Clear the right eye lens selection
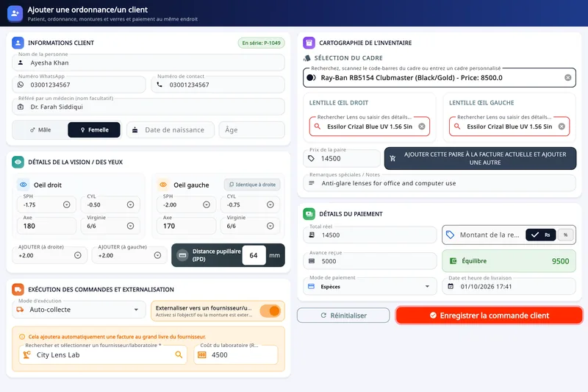 click(x=422, y=126)
